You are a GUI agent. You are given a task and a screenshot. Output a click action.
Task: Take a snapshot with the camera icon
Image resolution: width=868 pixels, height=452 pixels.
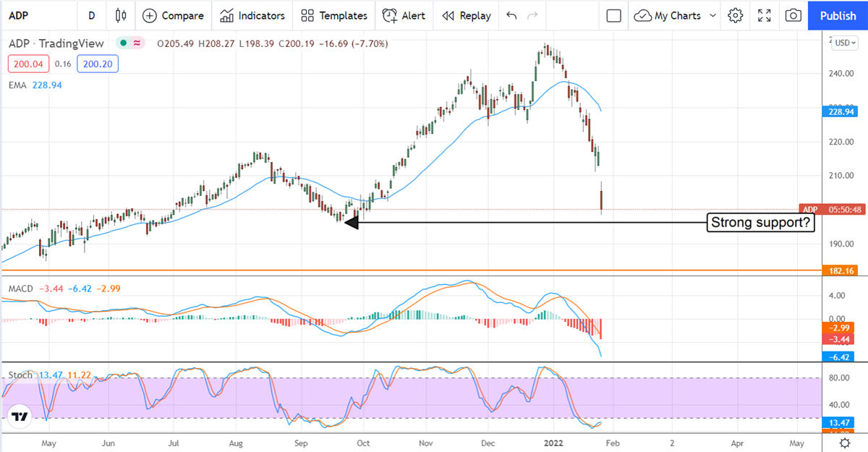pos(793,15)
